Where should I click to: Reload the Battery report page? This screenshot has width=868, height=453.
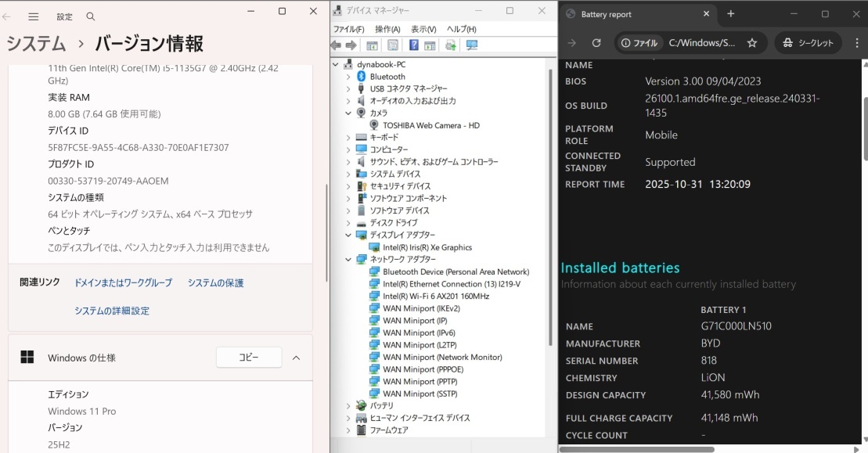coord(596,43)
